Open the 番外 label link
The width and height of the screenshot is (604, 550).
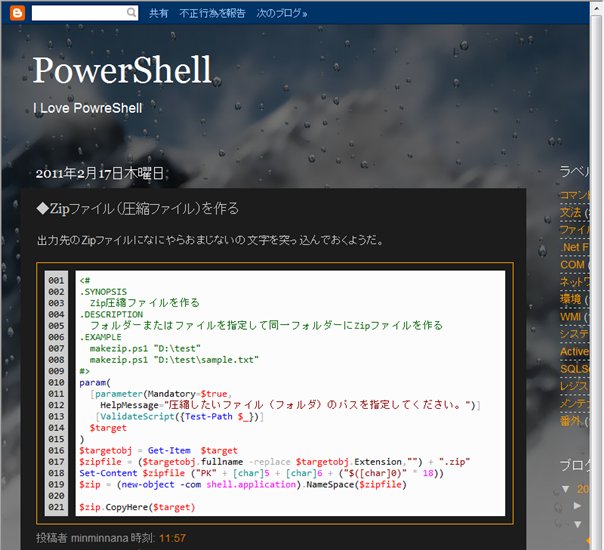click(x=570, y=421)
